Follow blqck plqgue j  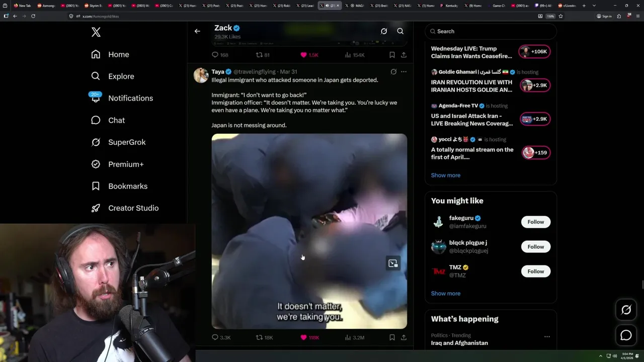pos(536,247)
